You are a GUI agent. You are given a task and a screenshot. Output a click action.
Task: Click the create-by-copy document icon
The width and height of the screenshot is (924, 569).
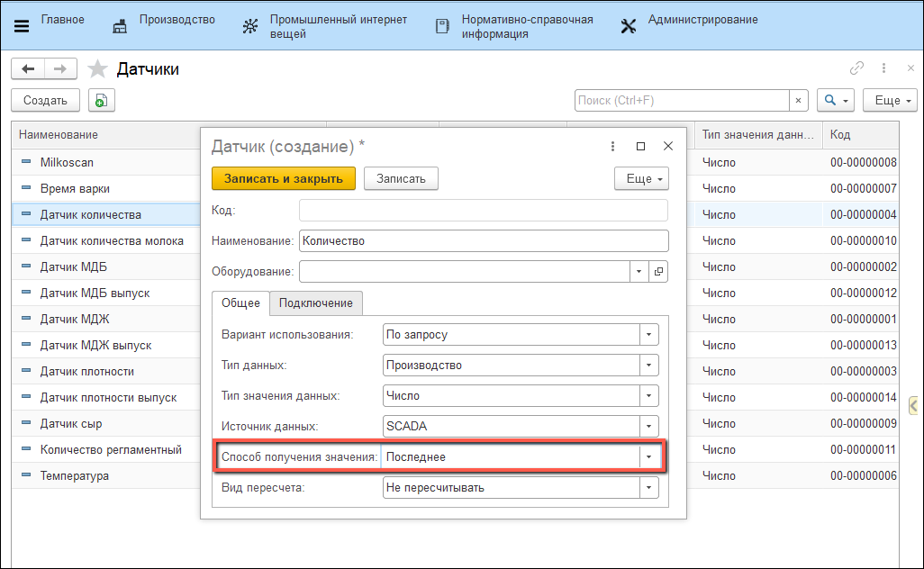(101, 101)
